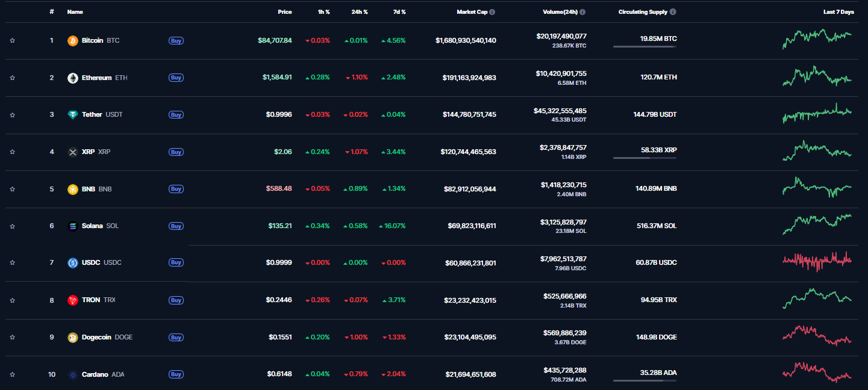Sort by the 7d % column header
Viewport: 868px width, 390px height.
(399, 12)
